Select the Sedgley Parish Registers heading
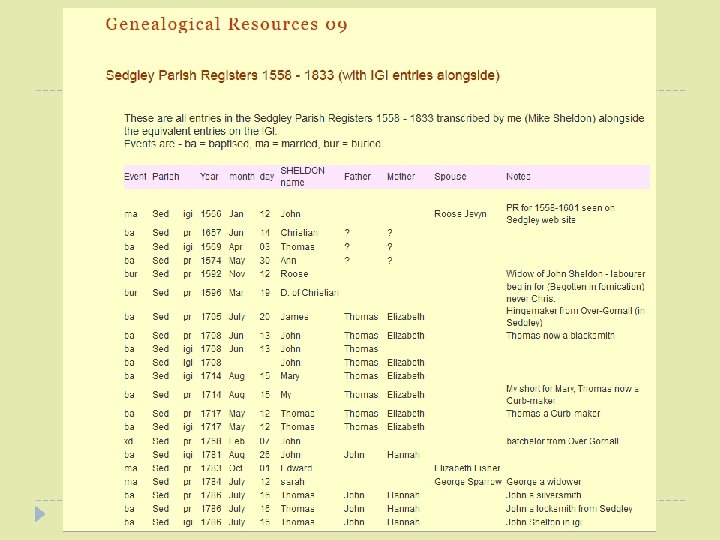Screen dimensions: 720x540 tap(303, 75)
